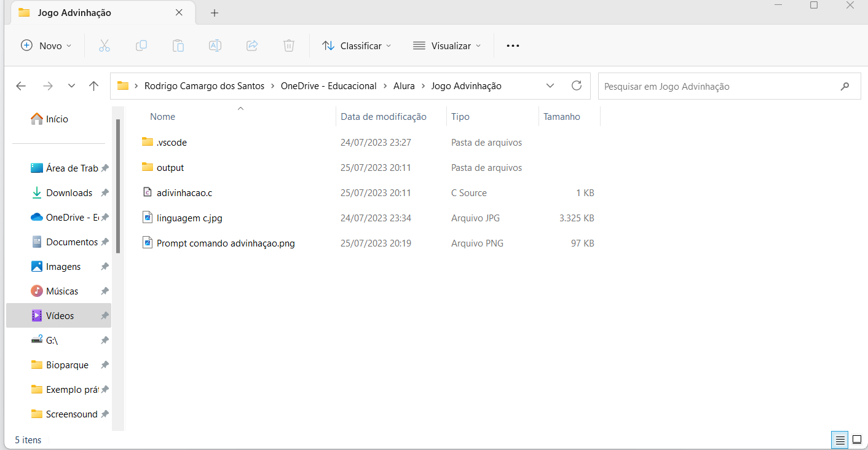This screenshot has width=868, height=450.
Task: Select Prompt comando advinhaçao.png file name
Action: 226,243
